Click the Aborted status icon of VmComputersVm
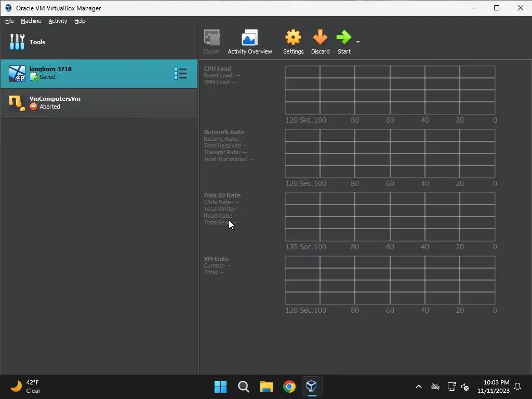The height and width of the screenshot is (399, 532). click(34, 107)
